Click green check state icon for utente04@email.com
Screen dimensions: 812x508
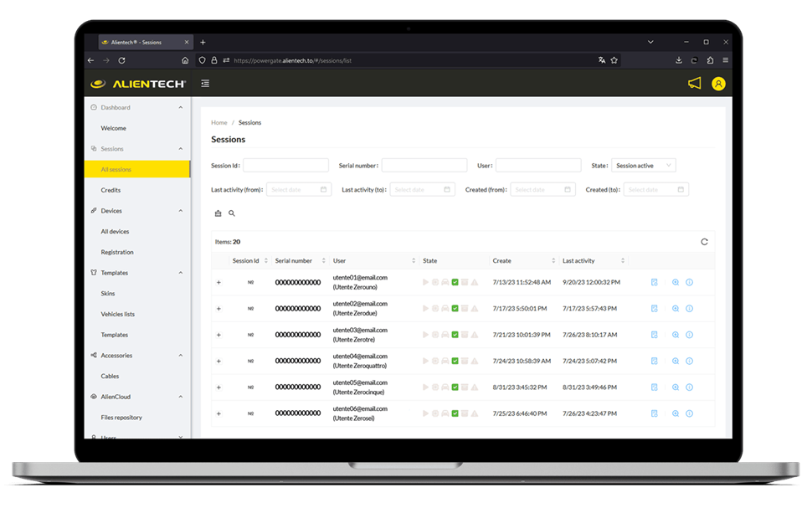click(x=455, y=362)
